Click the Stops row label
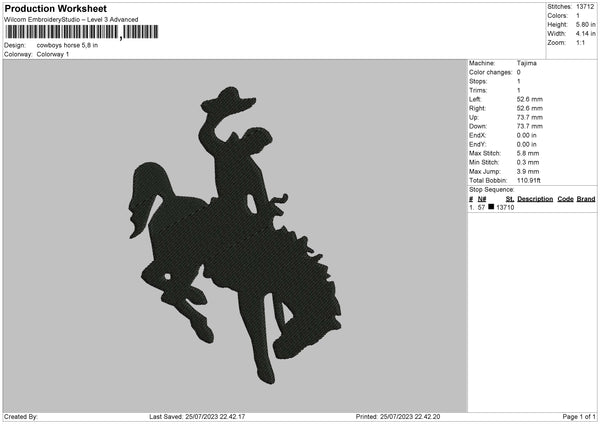Image resolution: width=600 pixels, height=424 pixels. pos(478,82)
